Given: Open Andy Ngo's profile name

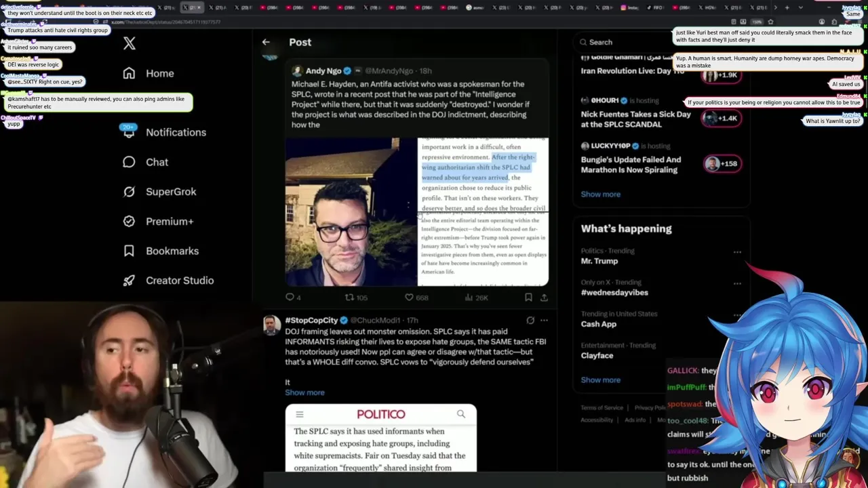Looking at the screenshot, I should point(323,70).
